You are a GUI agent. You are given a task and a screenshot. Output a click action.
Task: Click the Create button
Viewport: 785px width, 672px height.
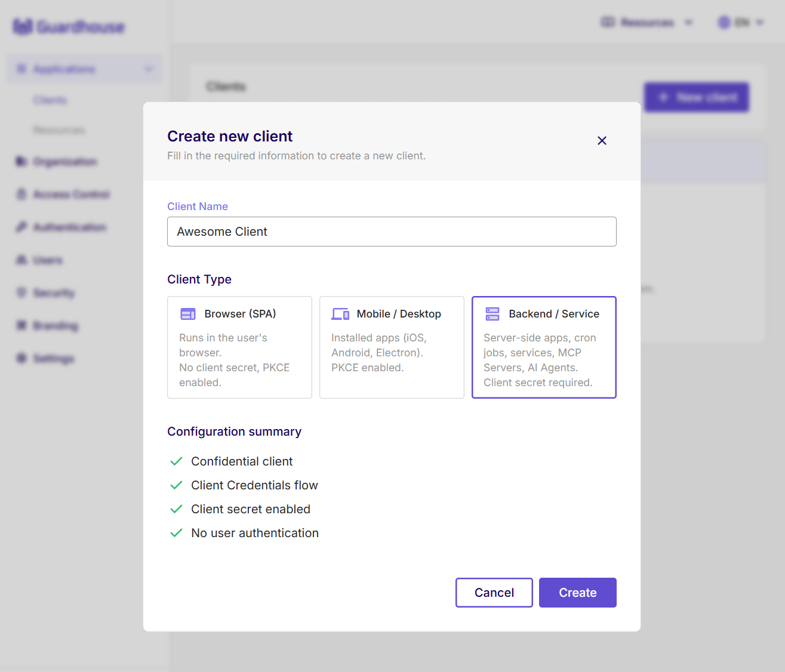(x=577, y=592)
